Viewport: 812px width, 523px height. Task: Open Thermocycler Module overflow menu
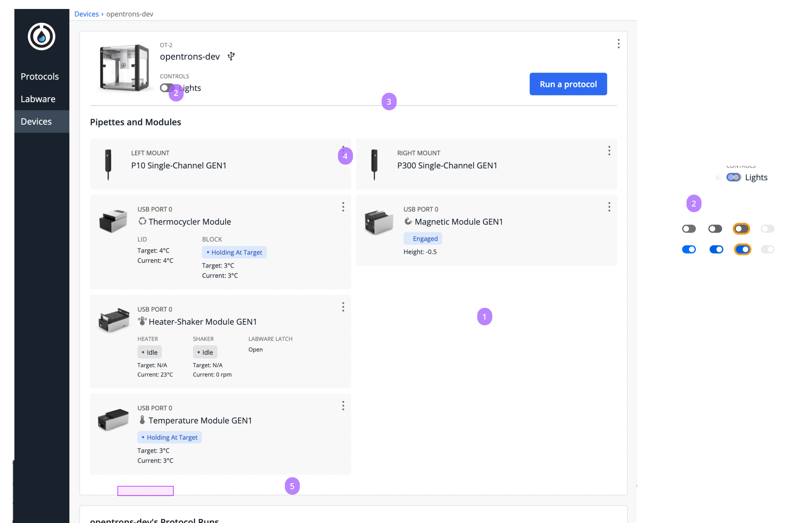pyautogui.click(x=343, y=207)
